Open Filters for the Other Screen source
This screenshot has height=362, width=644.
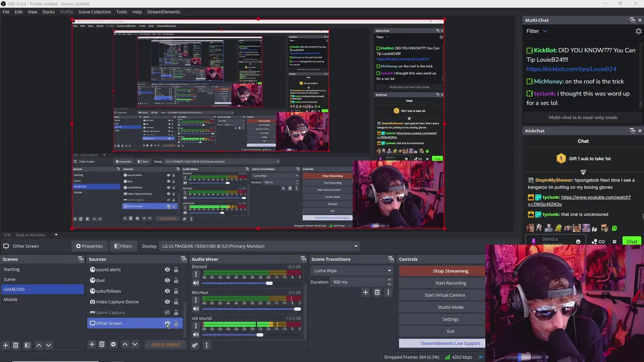click(123, 246)
